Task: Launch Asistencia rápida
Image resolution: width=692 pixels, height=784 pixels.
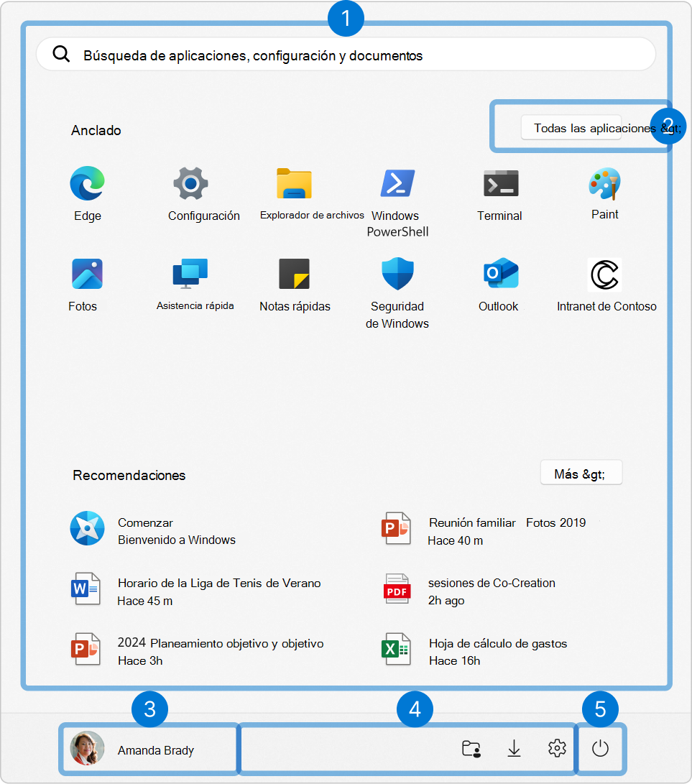Action: point(190,274)
